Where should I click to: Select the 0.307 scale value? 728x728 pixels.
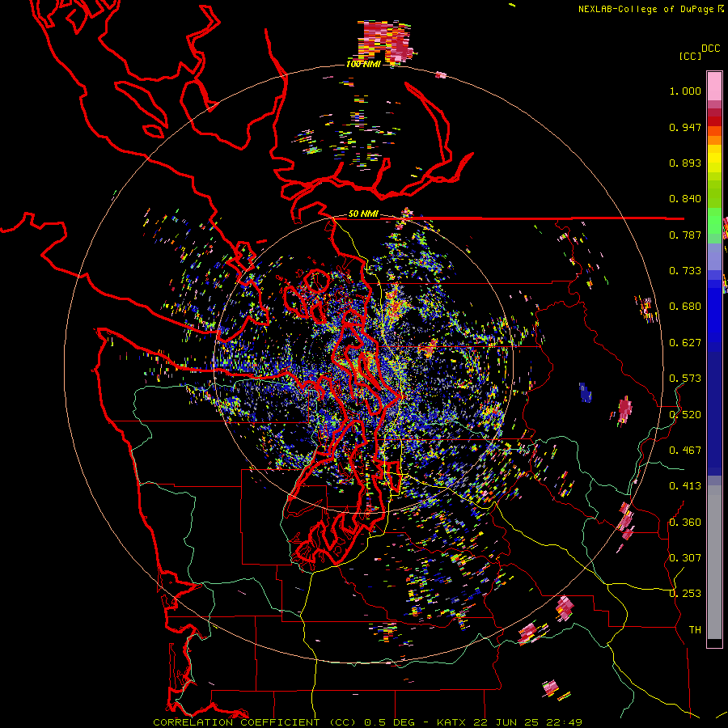[685, 558]
